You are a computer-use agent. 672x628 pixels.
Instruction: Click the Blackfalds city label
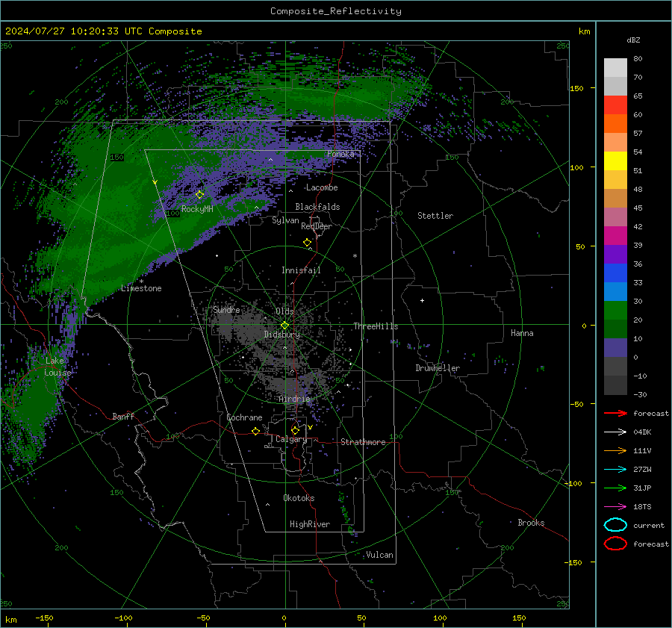(317, 207)
